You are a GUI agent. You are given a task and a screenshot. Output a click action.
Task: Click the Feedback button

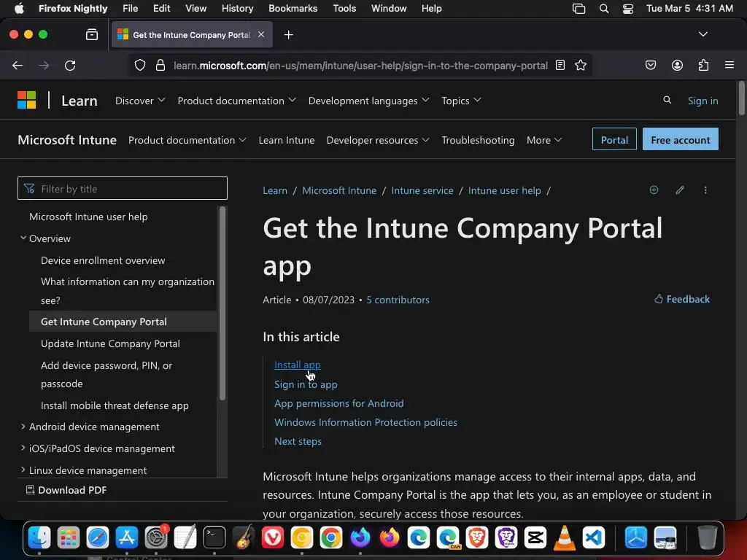click(682, 299)
